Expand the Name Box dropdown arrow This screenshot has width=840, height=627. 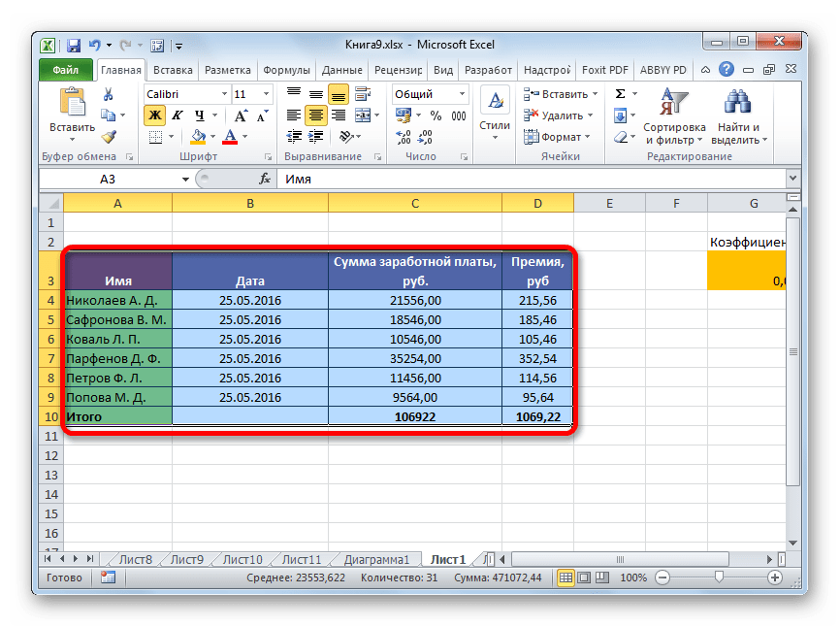pyautogui.click(x=186, y=180)
